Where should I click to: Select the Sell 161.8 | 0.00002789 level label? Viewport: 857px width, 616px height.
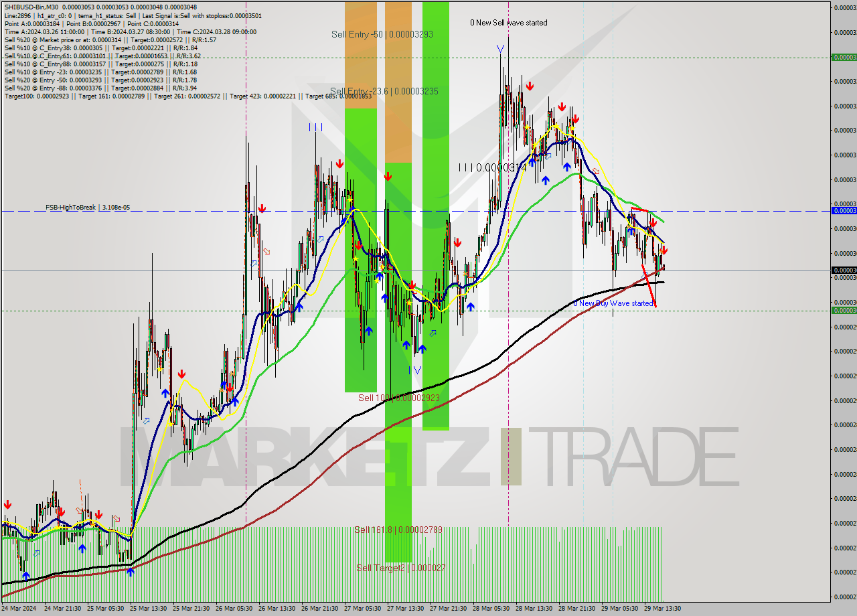[x=398, y=530]
